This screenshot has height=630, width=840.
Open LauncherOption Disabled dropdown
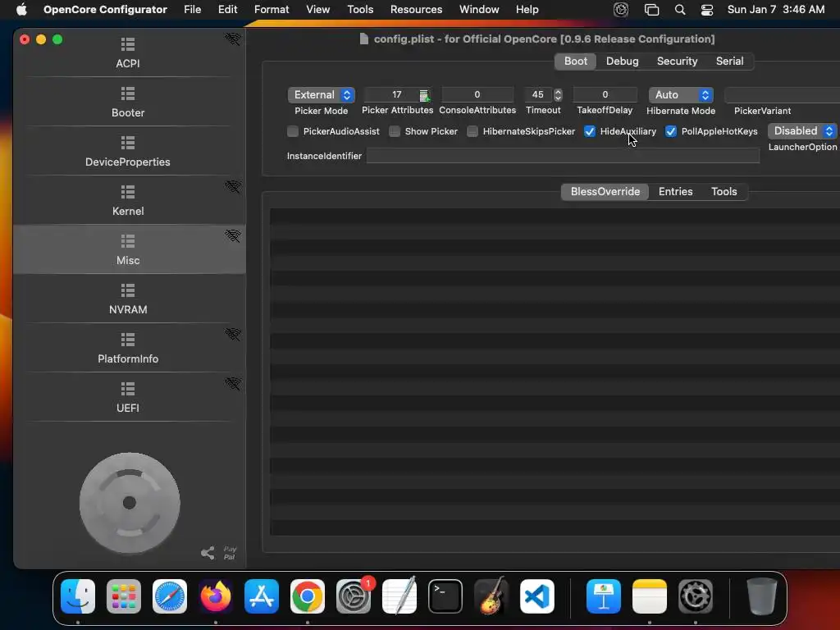point(802,130)
